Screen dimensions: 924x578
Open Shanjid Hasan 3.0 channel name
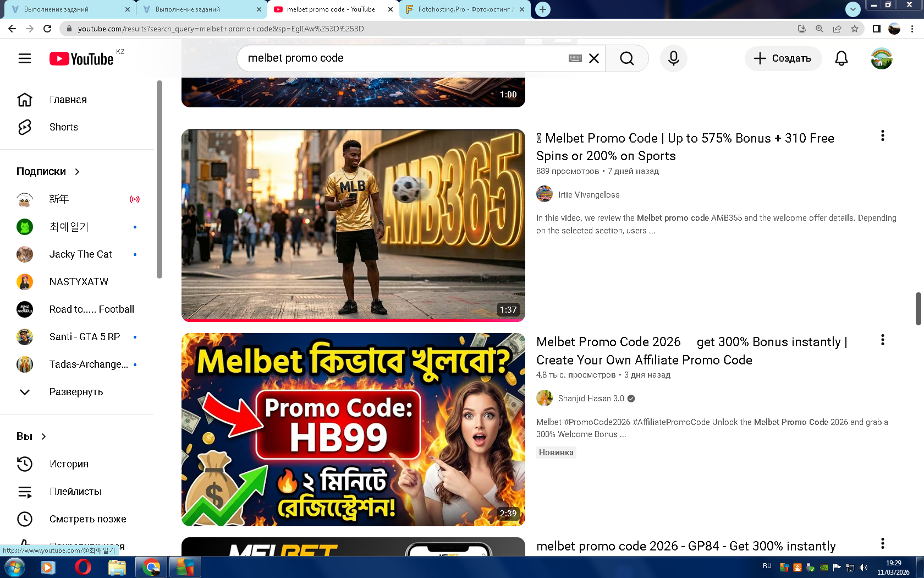click(591, 399)
